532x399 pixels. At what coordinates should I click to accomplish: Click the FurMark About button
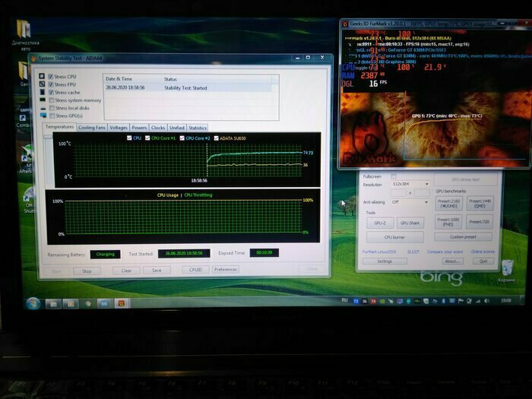[x=453, y=261]
